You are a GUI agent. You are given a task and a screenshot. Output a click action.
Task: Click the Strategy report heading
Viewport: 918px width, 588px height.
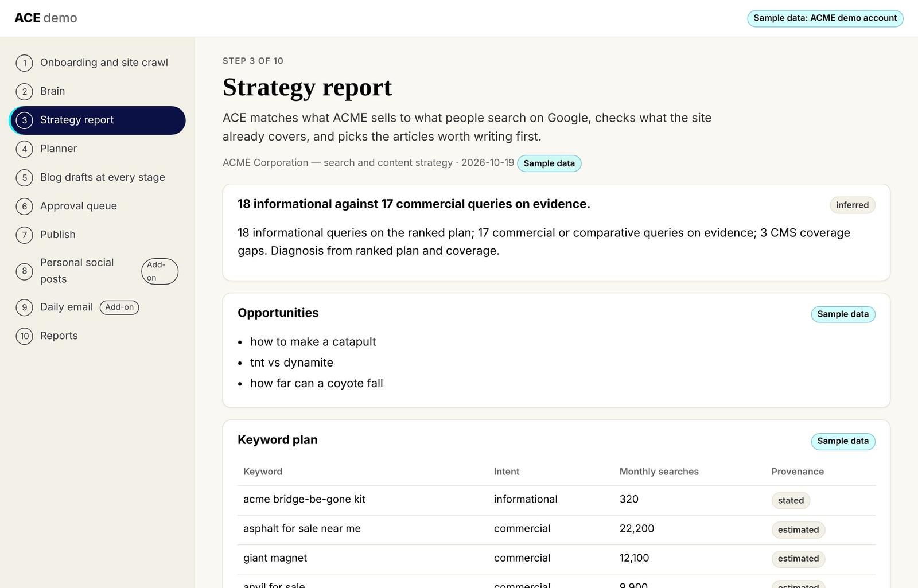(x=307, y=87)
